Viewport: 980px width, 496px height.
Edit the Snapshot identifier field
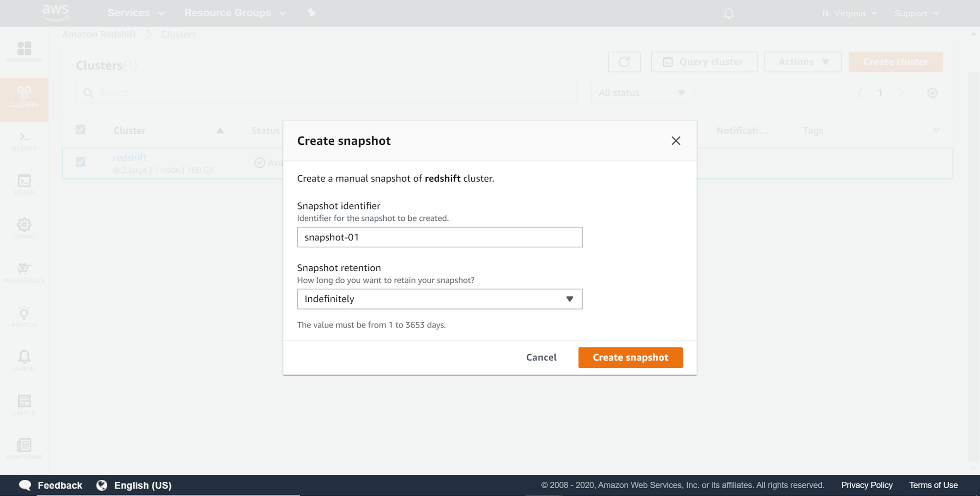click(x=440, y=237)
